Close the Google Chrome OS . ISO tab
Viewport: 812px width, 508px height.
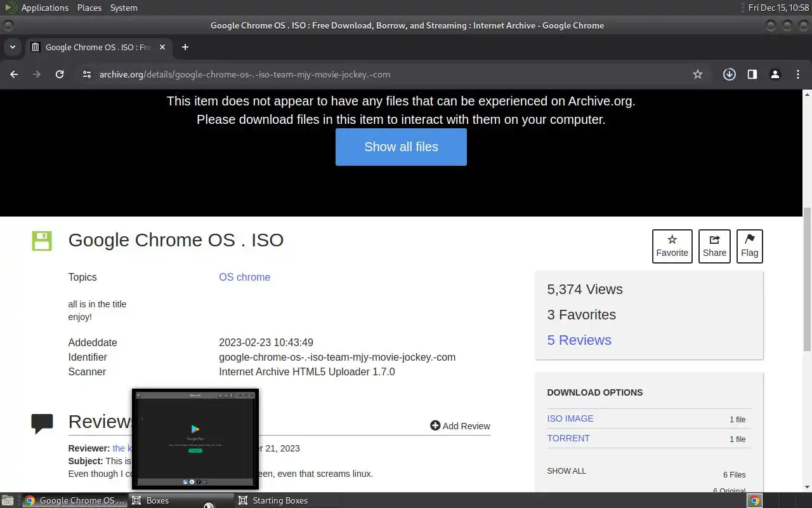162,47
